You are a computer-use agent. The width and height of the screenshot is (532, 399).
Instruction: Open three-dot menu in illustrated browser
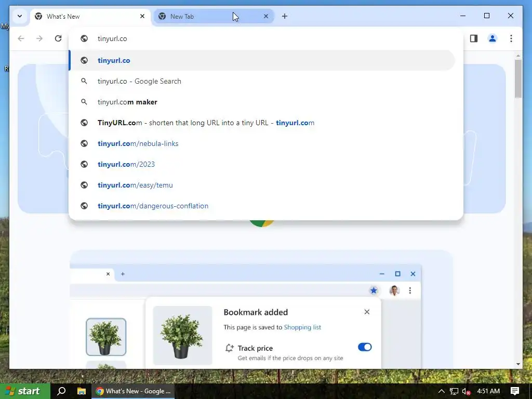click(x=410, y=290)
